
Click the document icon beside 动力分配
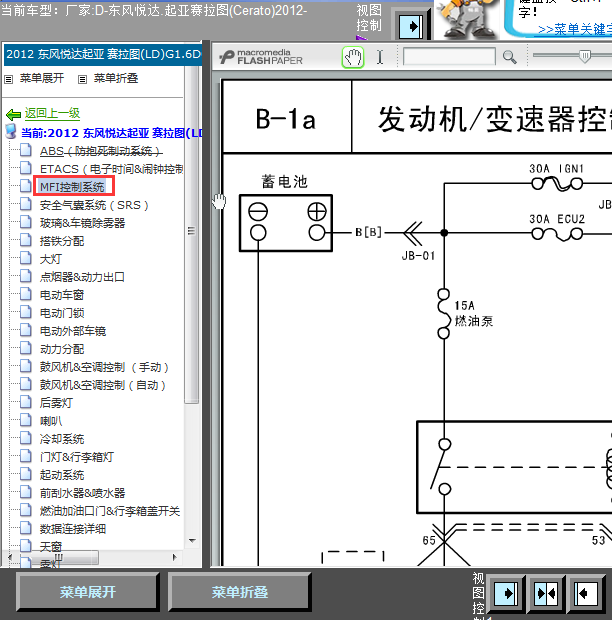[26, 349]
